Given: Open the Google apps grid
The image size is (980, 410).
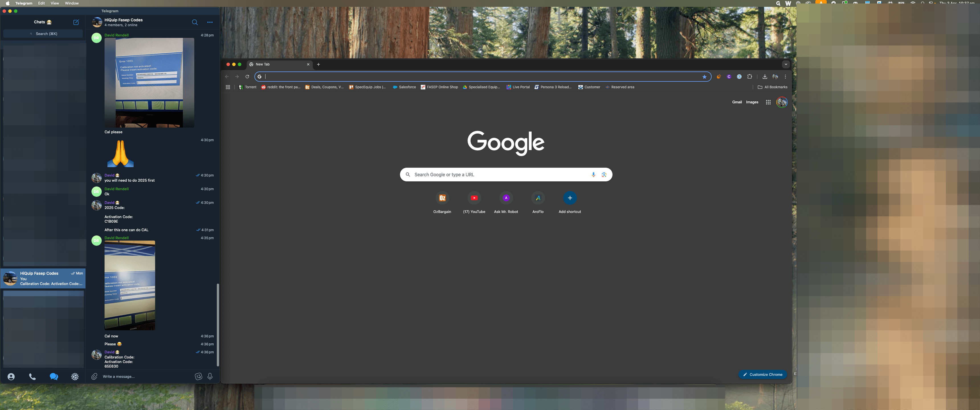Looking at the screenshot, I should coord(768,102).
